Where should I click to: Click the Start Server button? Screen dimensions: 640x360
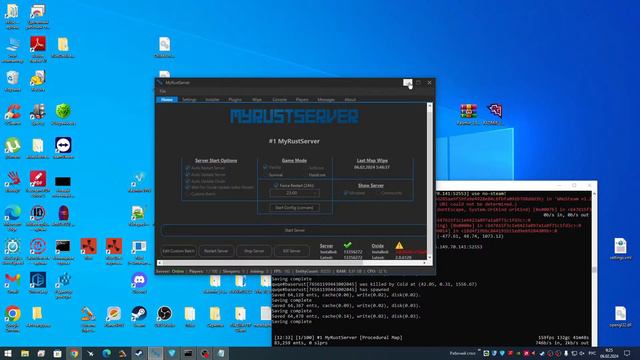(x=294, y=230)
